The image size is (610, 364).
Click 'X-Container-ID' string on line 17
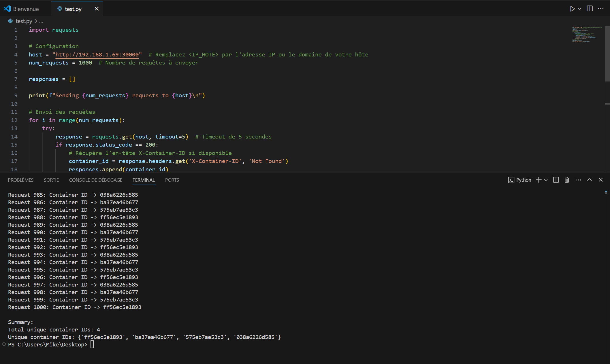click(x=215, y=161)
